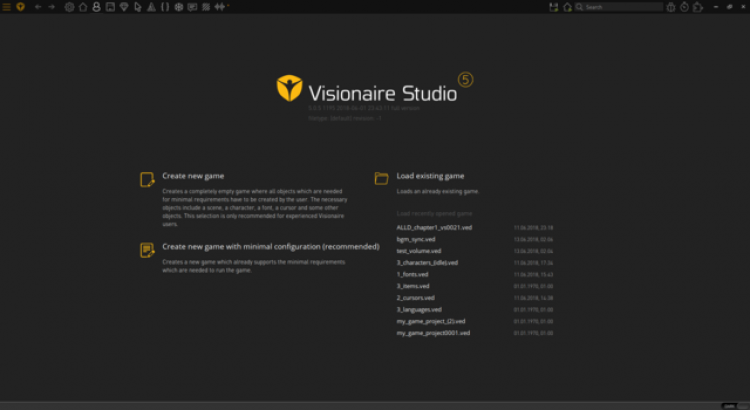Screen dimensions: 750x410
Task: Open recent file my_game_project_(2).ved
Action: coord(431,321)
